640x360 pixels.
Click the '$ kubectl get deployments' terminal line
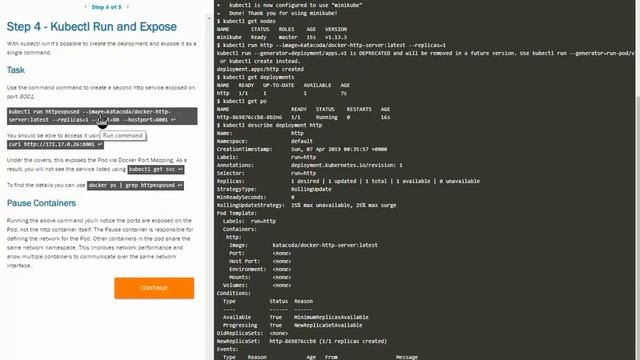point(255,77)
